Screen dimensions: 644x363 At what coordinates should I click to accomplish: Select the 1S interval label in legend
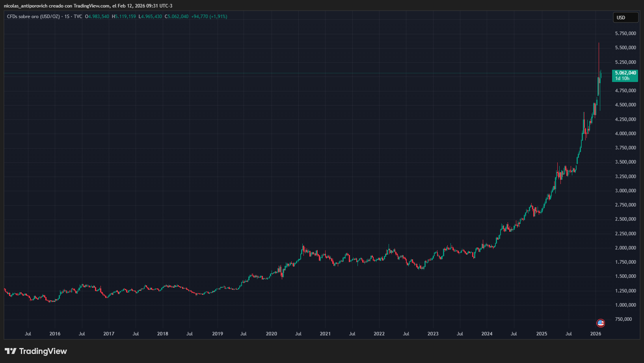[x=67, y=17]
